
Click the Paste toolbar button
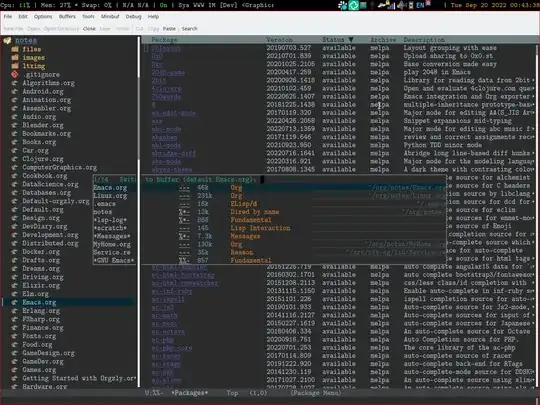pyautogui.click(x=169, y=29)
